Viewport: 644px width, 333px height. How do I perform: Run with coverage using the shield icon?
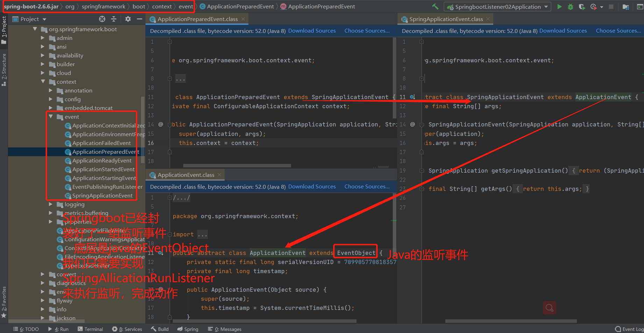click(x=582, y=7)
